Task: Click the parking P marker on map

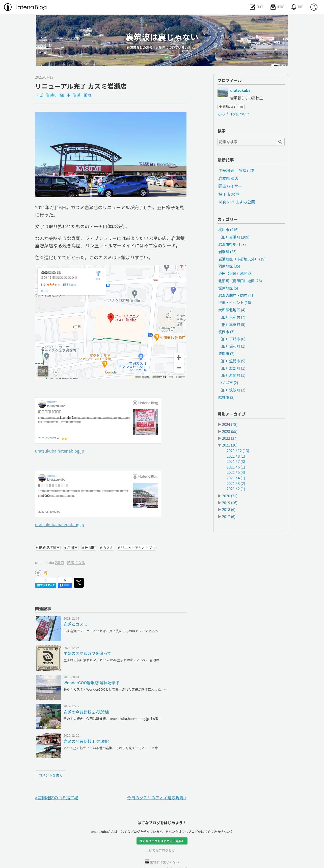Action: tap(173, 290)
